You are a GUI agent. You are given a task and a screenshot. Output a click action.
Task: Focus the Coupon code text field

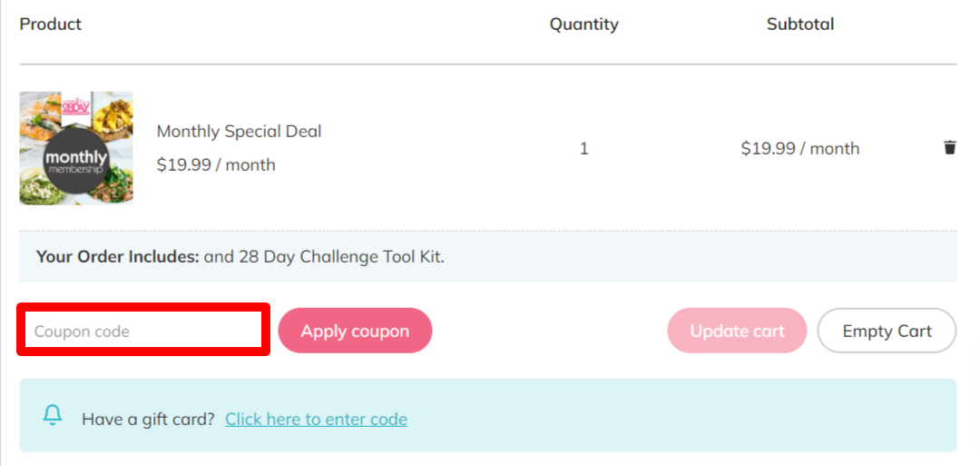(143, 330)
